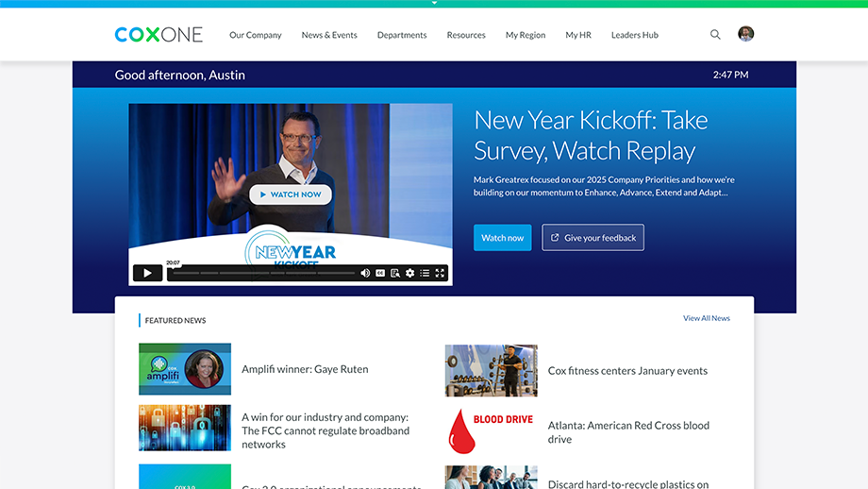Open the Our Company menu
Viewport: 868px width, 489px height.
255,35
